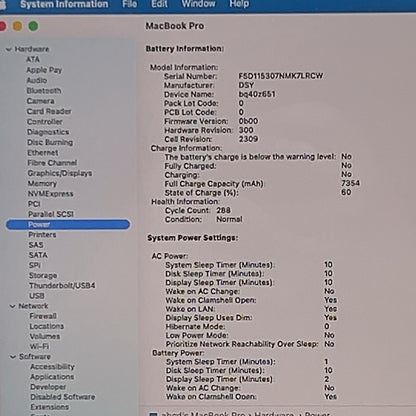Click the computer icon in path bar

[x=153, y=414]
